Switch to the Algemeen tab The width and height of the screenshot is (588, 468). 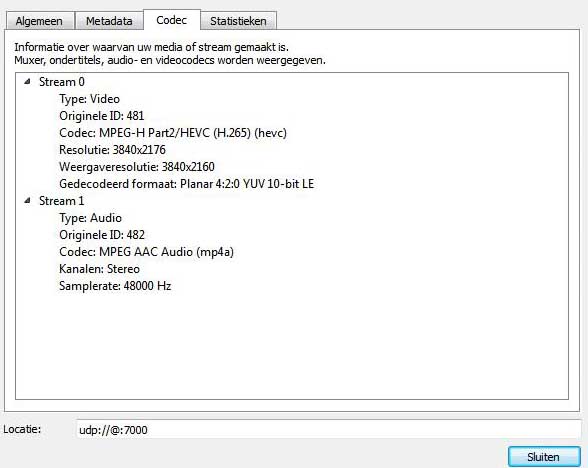tap(39, 21)
